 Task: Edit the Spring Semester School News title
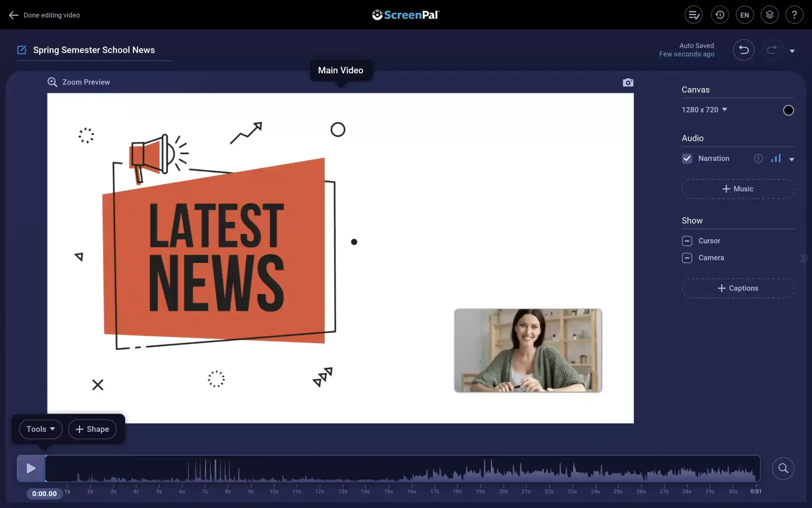click(x=94, y=50)
